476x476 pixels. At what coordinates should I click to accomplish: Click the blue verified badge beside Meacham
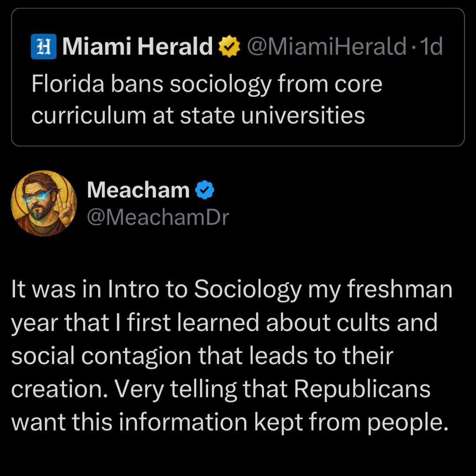tap(205, 190)
